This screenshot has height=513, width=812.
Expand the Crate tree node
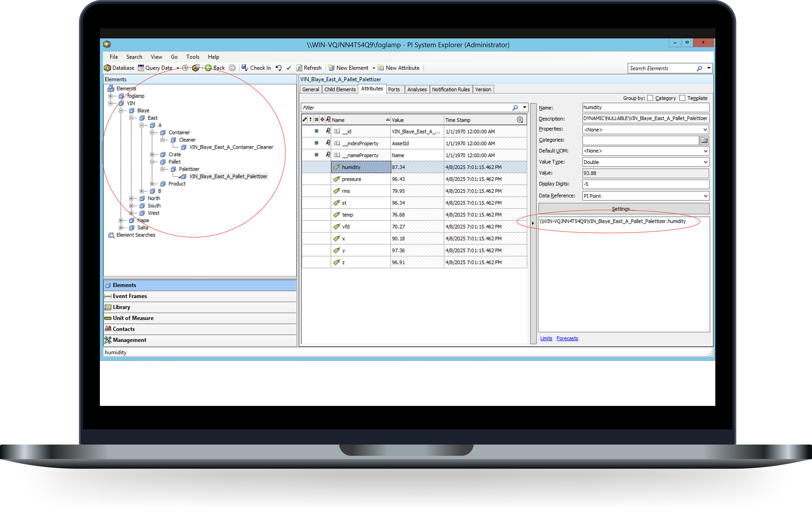pos(152,154)
